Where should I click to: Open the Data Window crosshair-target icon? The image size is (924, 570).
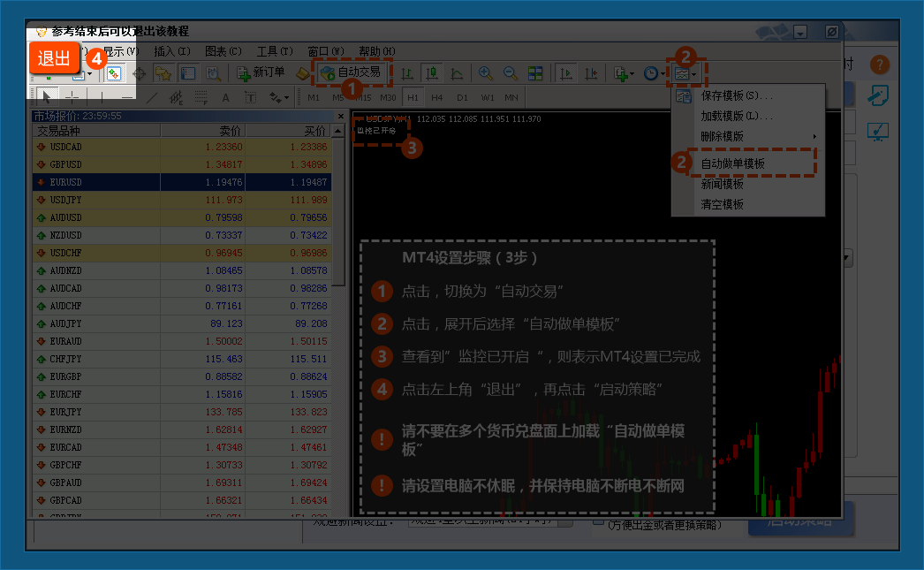(x=139, y=73)
